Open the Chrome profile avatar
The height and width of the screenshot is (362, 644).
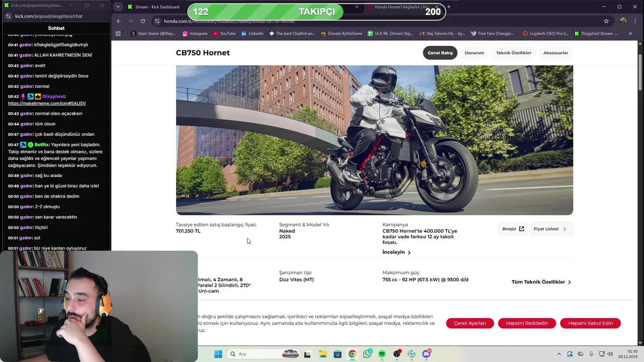(x=623, y=21)
